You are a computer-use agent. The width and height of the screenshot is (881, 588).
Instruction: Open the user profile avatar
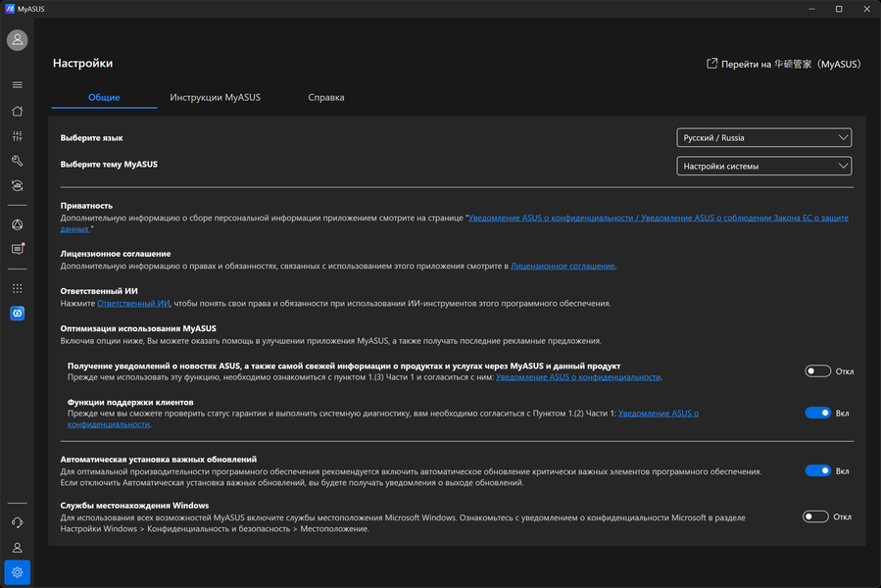(18, 40)
